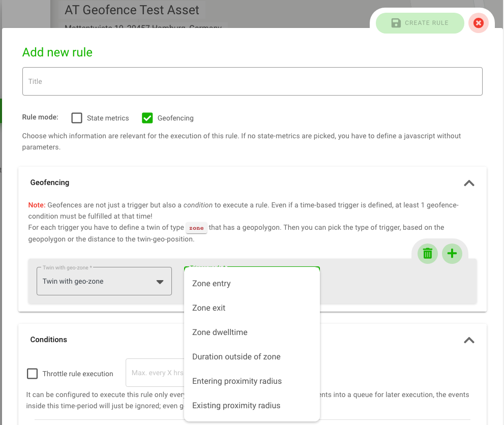Uncheck the Geofencing rule mode checkbox
Screen dimensions: 504x425
point(147,118)
